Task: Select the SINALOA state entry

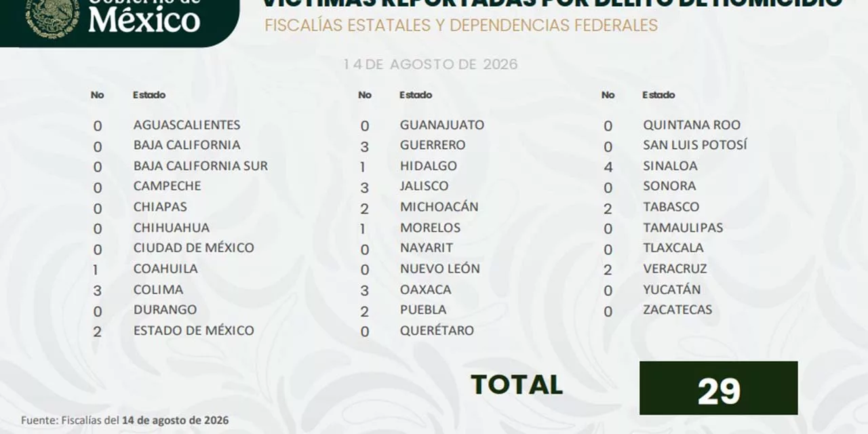Action: [670, 165]
